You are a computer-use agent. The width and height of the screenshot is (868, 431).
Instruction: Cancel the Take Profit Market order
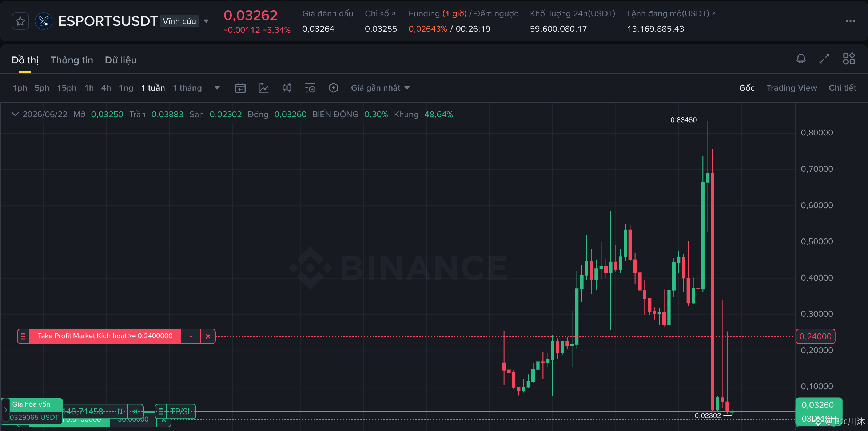[x=208, y=336]
